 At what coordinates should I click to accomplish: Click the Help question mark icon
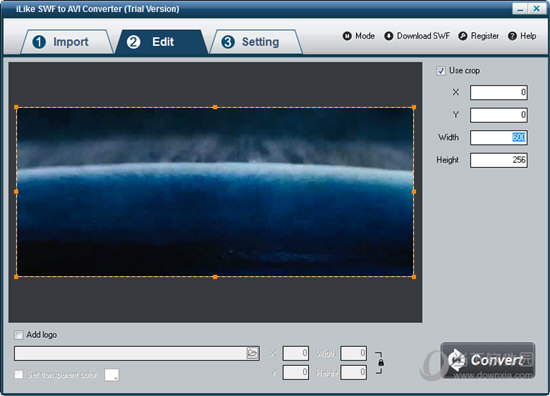click(512, 36)
